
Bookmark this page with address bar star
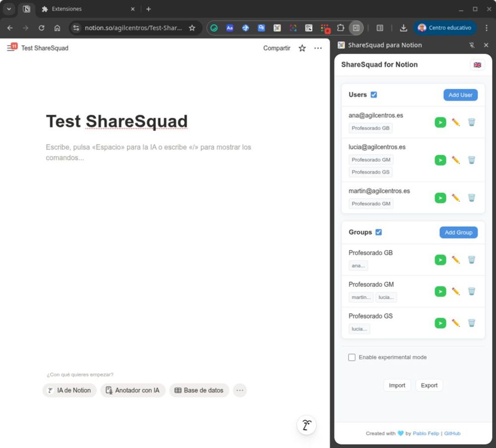pos(192,28)
